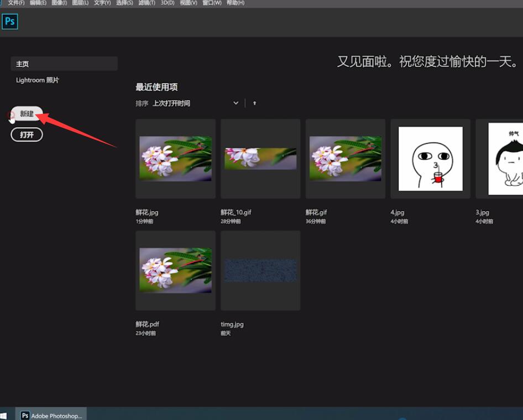This screenshot has height=420, width=523.
Task: Click the Photoshop Ps logo icon
Action: coord(9,22)
